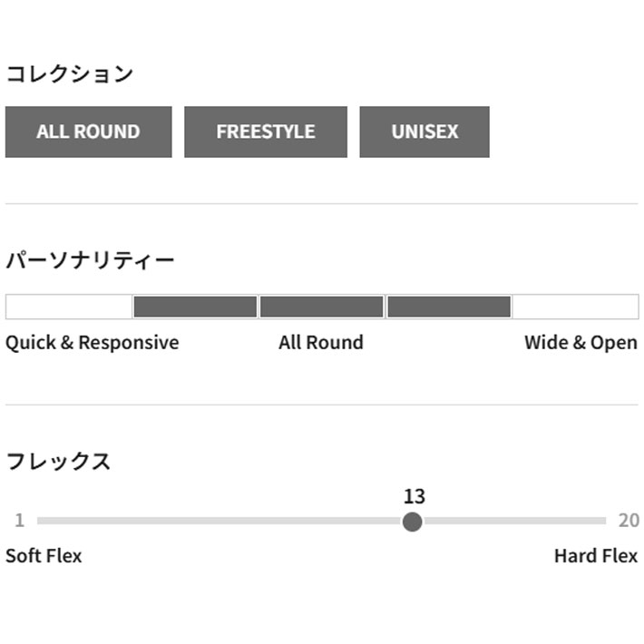Viewport: 644px width, 644px height.
Task: Click the flex value 13 above slider
Action: [414, 496]
